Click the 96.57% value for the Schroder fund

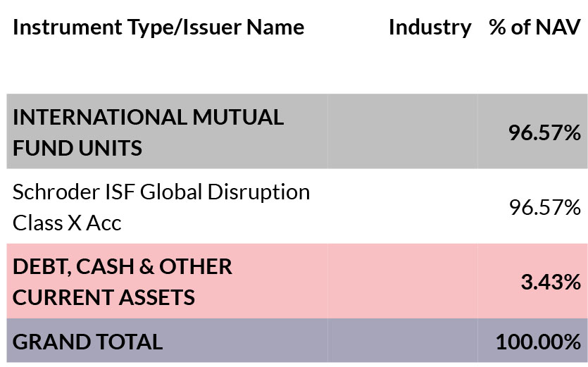coord(544,207)
